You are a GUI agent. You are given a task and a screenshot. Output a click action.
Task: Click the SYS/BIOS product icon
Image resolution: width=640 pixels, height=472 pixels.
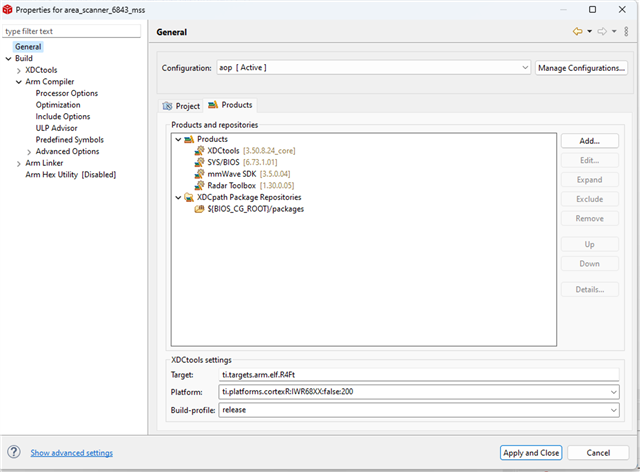(x=199, y=162)
